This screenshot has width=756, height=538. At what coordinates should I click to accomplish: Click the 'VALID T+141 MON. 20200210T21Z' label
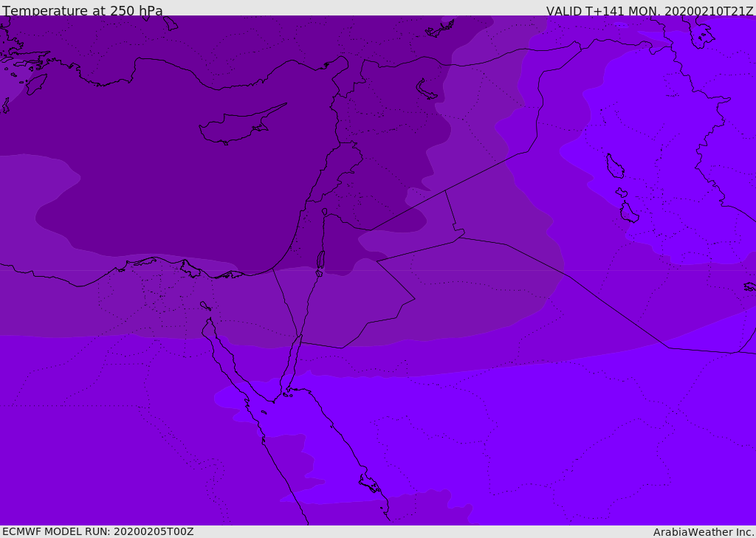tap(650, 10)
